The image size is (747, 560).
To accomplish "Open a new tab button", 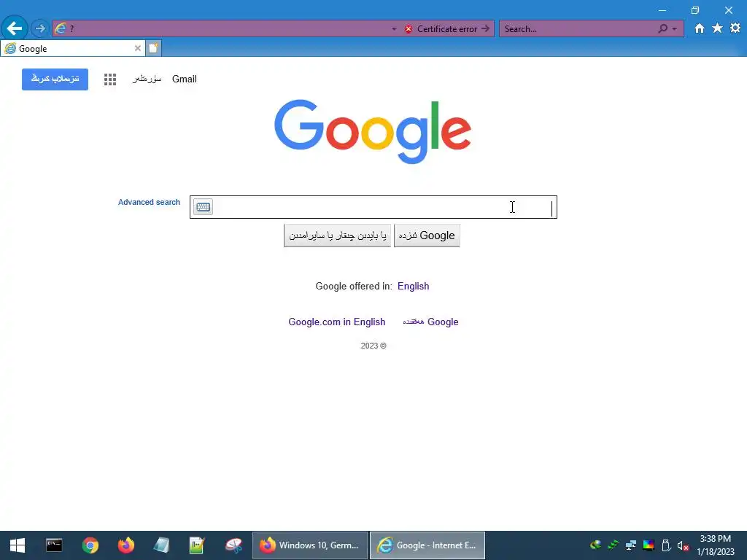I will click(153, 48).
